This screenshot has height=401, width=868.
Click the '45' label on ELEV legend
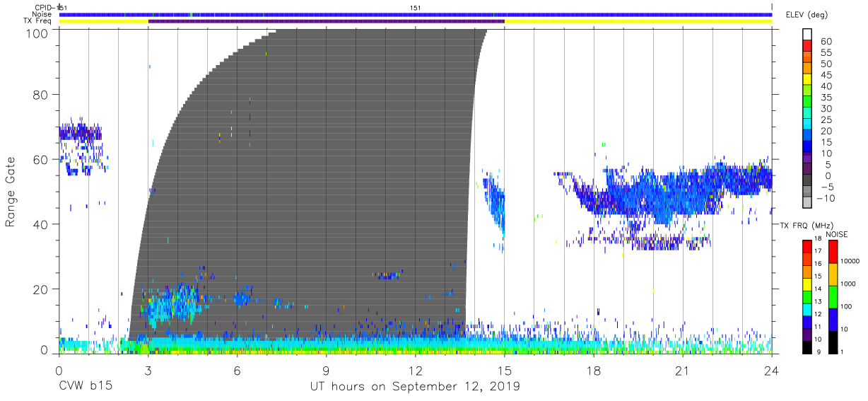pyautogui.click(x=826, y=75)
